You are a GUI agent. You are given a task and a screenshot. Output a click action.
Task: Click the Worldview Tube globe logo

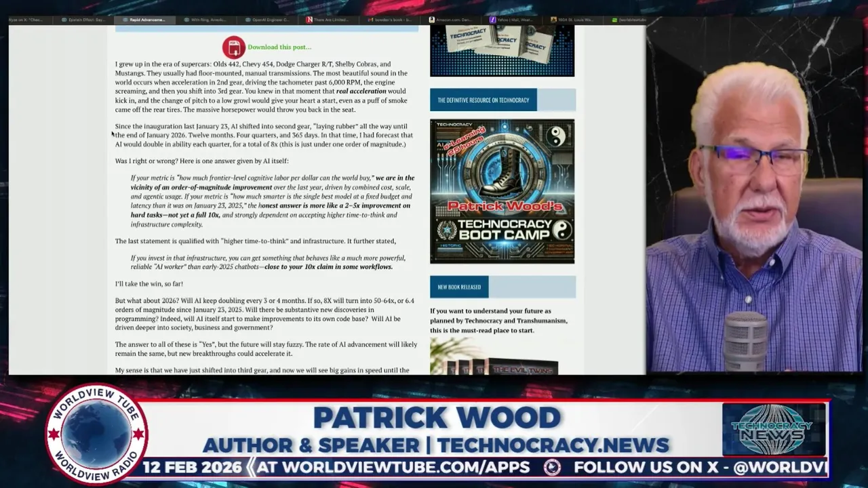tap(96, 434)
